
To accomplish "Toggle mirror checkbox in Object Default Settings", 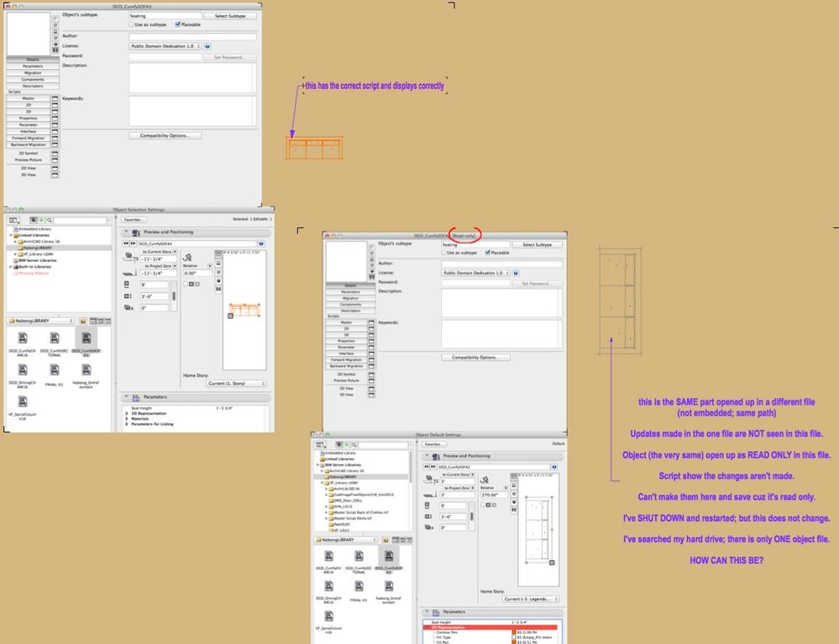I will (x=483, y=505).
